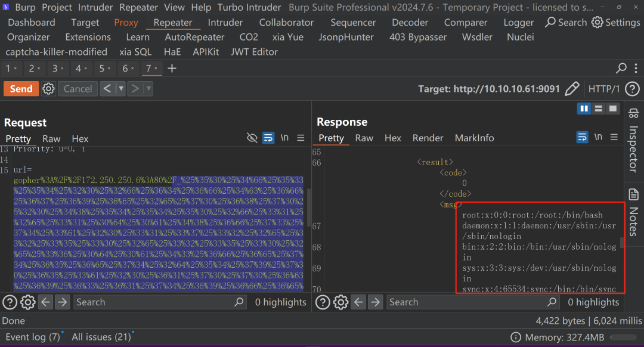This screenshot has height=347, width=644.
Task: Search Repeater tabs magnifier icon
Action: pos(621,68)
